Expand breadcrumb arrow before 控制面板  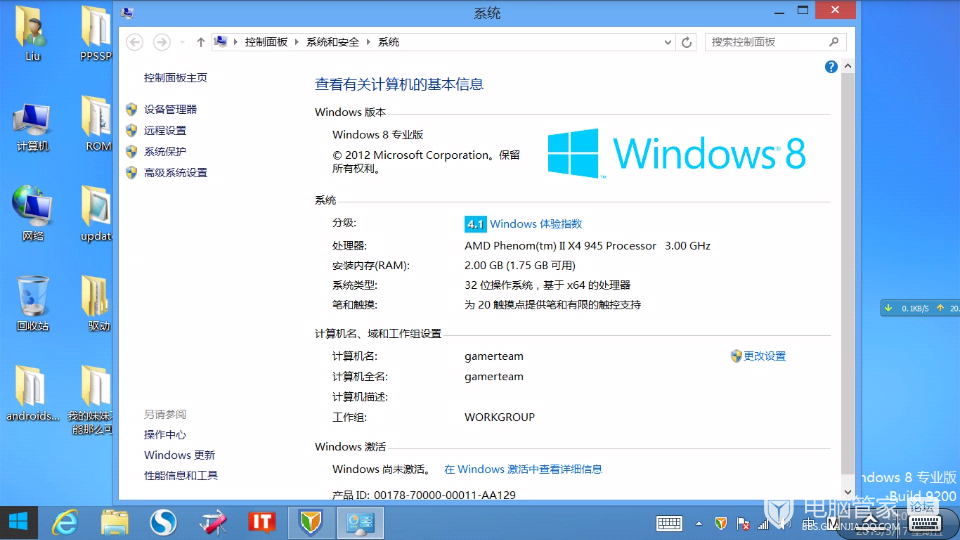[x=236, y=42]
